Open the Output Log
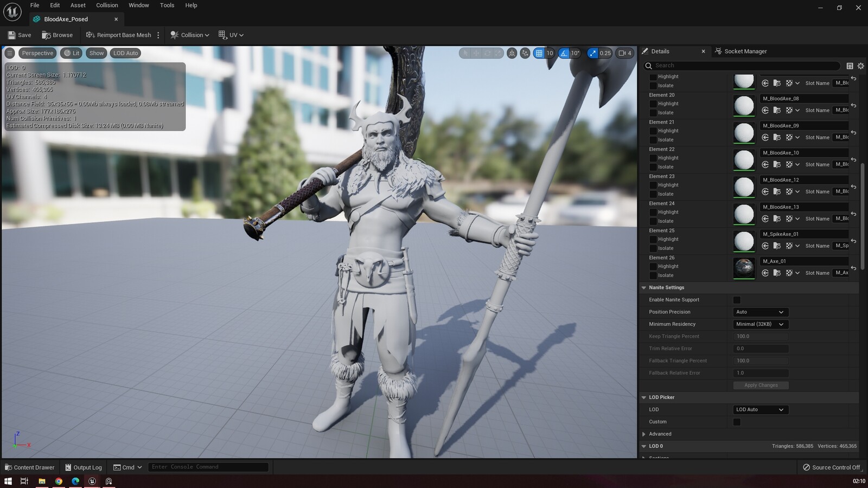Screen dimensions: 868x488 [x=83, y=467]
